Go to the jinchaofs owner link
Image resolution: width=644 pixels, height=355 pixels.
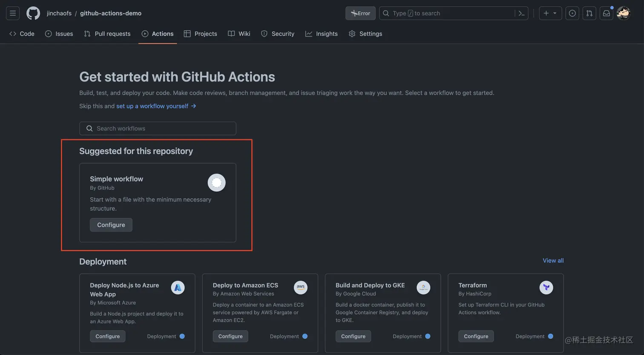pyautogui.click(x=59, y=13)
